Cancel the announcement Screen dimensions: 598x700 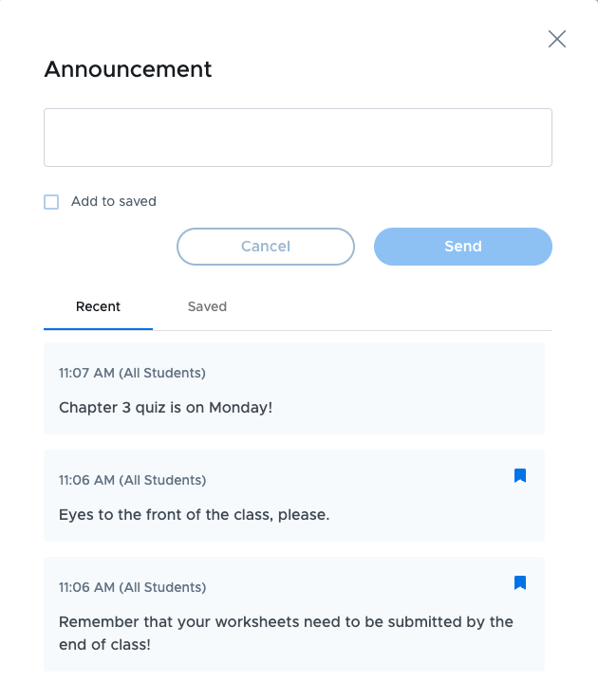(266, 247)
